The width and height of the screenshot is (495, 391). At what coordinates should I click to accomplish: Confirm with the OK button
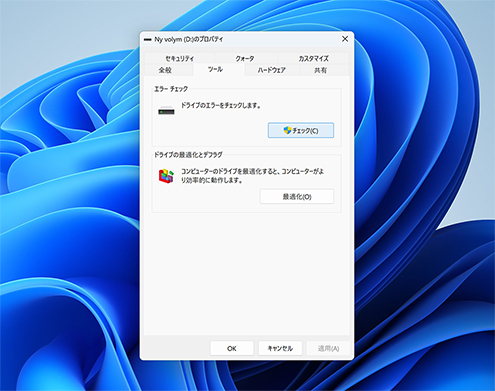(x=232, y=348)
